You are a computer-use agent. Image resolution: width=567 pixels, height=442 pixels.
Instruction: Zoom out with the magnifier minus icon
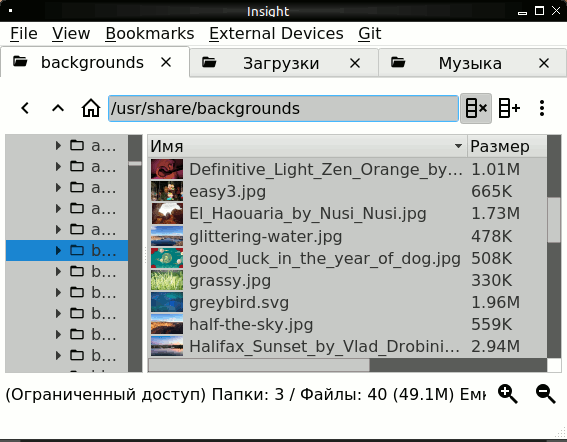point(545,394)
